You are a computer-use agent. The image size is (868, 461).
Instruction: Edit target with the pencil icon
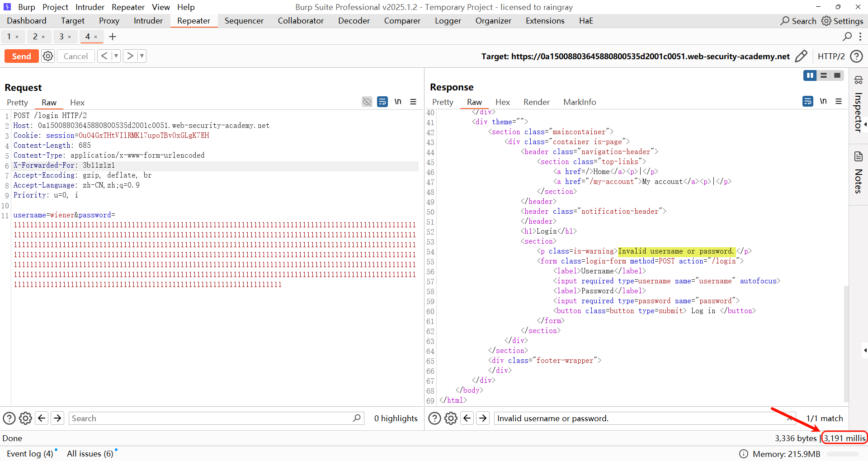pyautogui.click(x=801, y=56)
